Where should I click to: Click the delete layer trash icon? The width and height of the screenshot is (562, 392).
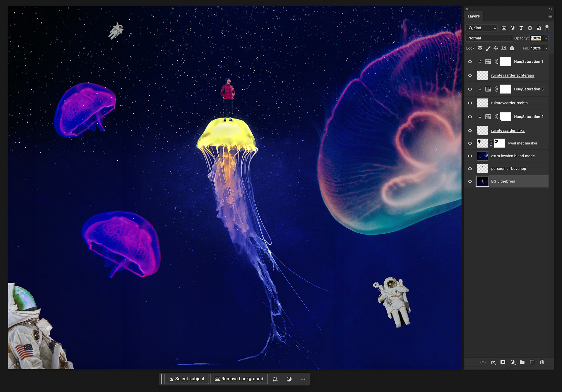tap(542, 362)
